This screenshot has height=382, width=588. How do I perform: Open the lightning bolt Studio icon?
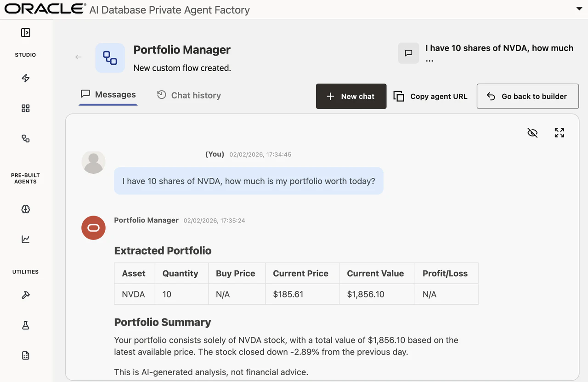click(26, 78)
